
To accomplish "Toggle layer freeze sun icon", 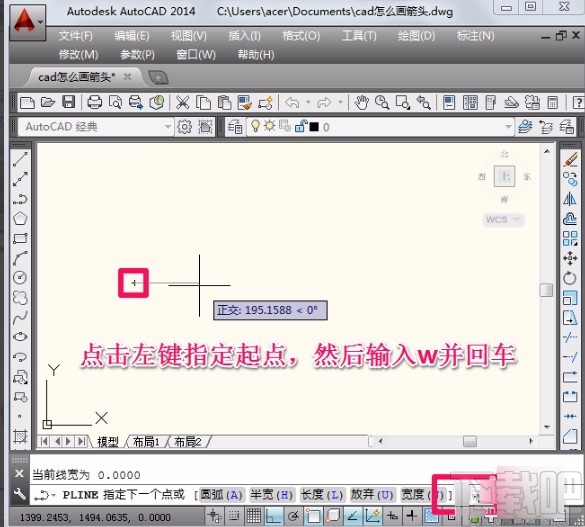I will tap(269, 126).
